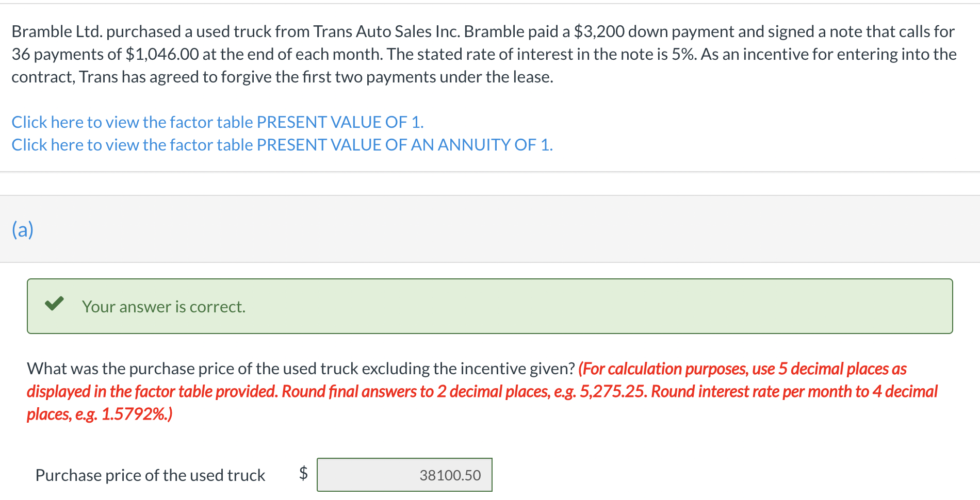Select the Purchase price of the used truck label
The image size is (980, 500).
(150, 475)
